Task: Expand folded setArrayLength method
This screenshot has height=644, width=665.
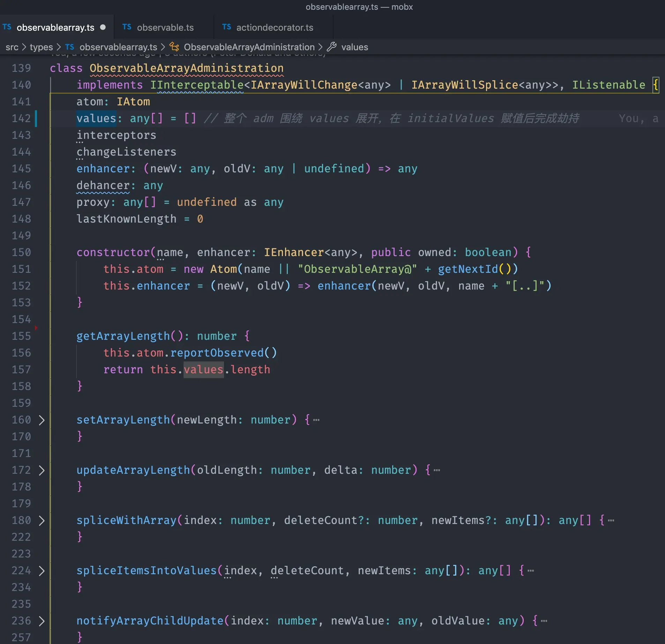Action: point(42,420)
